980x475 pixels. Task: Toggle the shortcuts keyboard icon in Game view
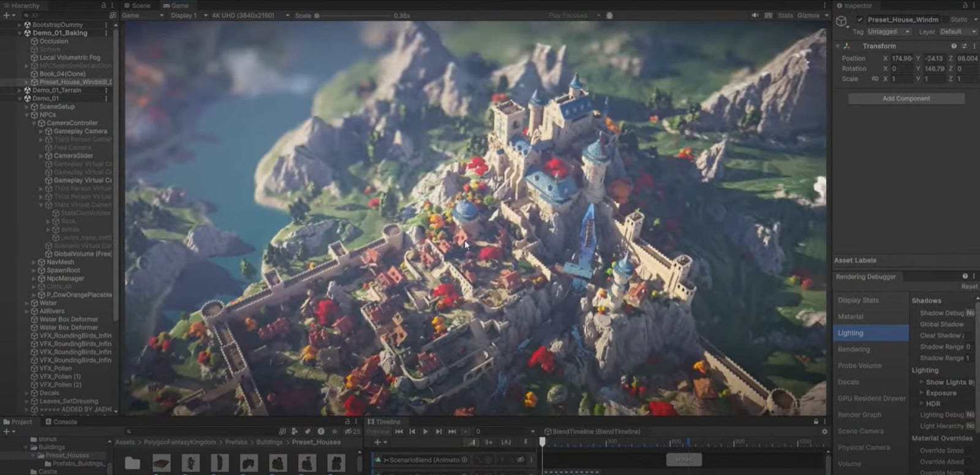point(768,15)
